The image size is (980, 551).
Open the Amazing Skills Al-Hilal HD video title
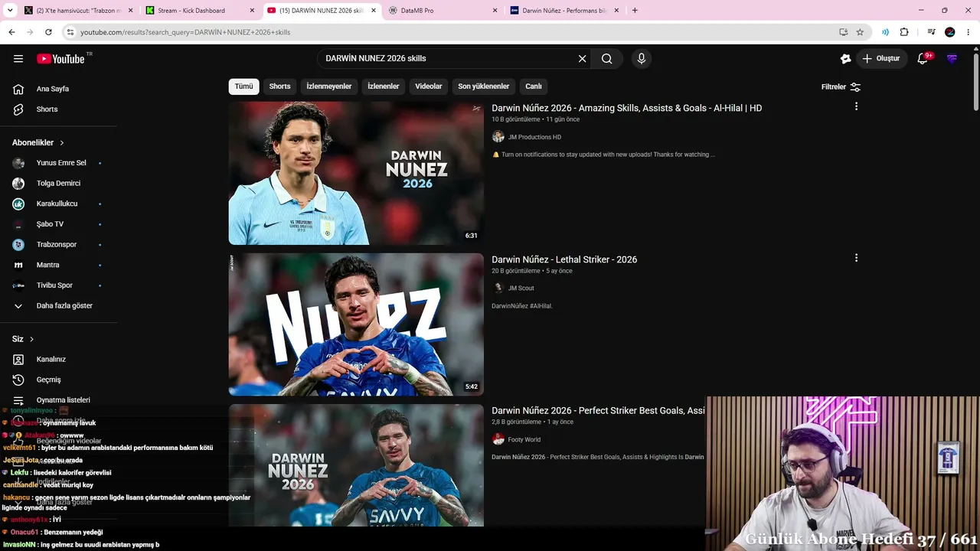(626, 108)
